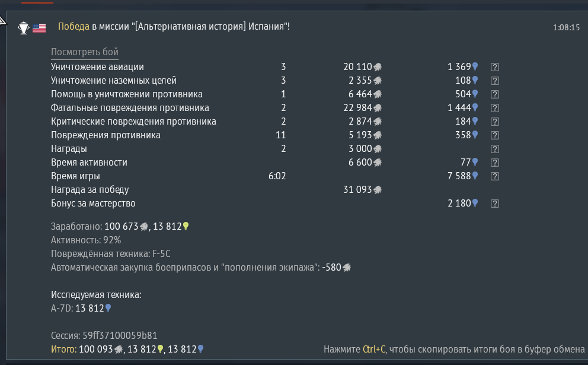Click the researched vehicle A-7D line
The image size is (588, 365).
[81, 308]
